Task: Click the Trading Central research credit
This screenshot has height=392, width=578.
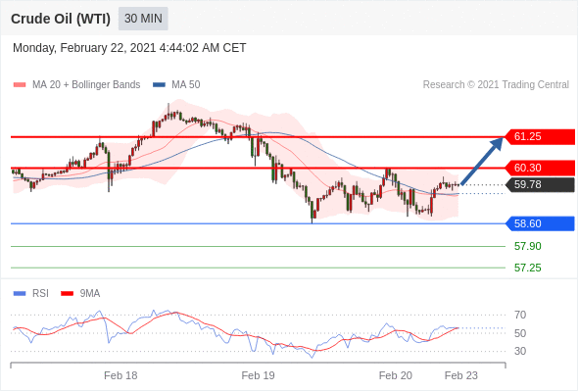Action: [496, 85]
